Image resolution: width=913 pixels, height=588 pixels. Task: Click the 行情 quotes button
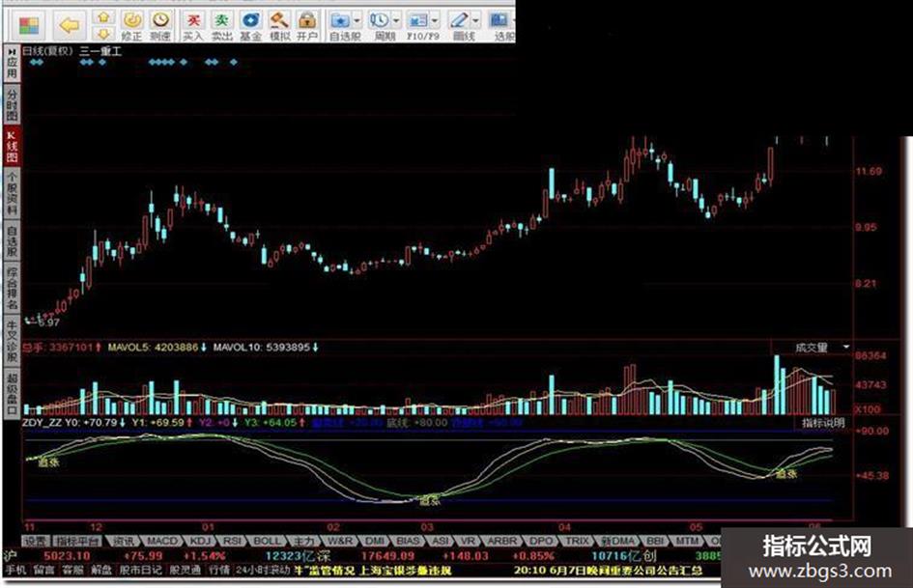219,570
